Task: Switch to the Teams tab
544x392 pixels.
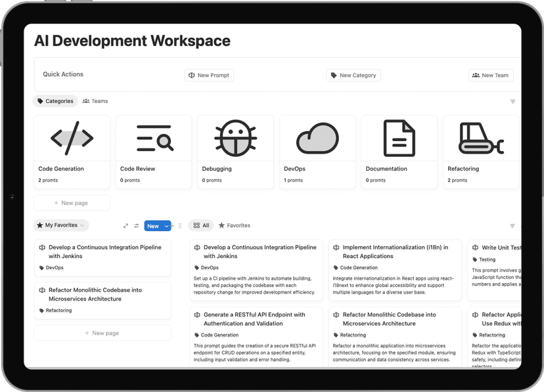Action: [97, 101]
